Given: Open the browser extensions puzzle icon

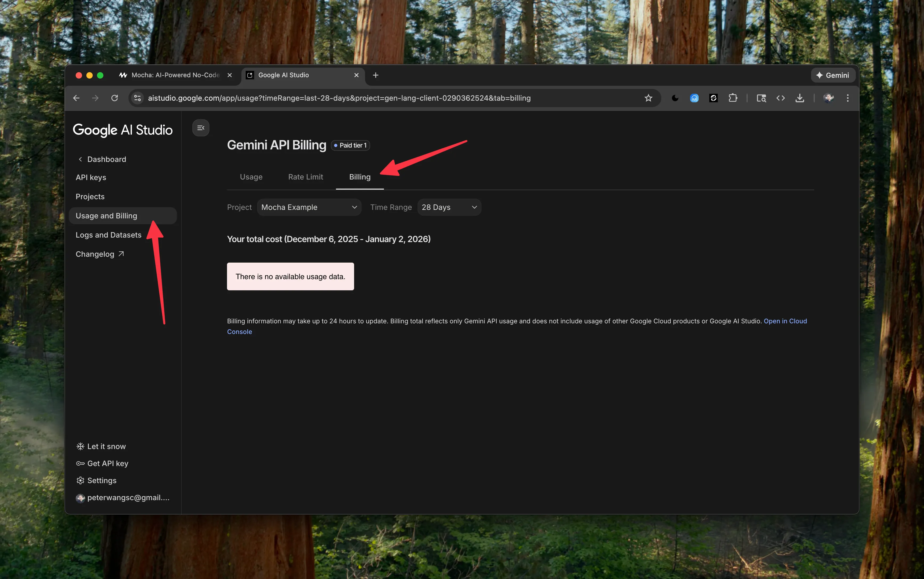Looking at the screenshot, I should (x=733, y=98).
